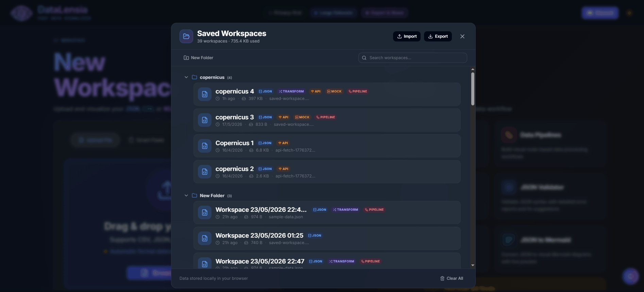Click the scrollbar down arrow
Image resolution: width=644 pixels, height=292 pixels.
(473, 265)
